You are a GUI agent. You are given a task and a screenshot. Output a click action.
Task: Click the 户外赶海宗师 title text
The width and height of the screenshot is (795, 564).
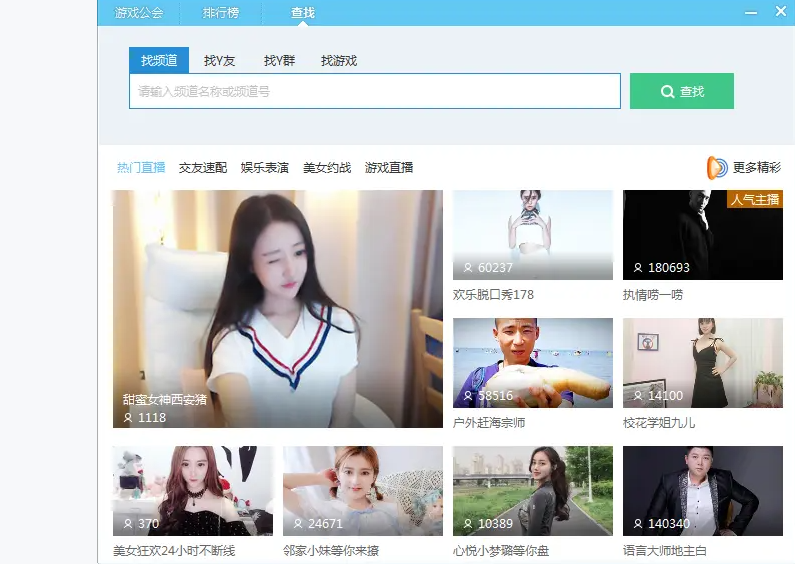pos(489,422)
